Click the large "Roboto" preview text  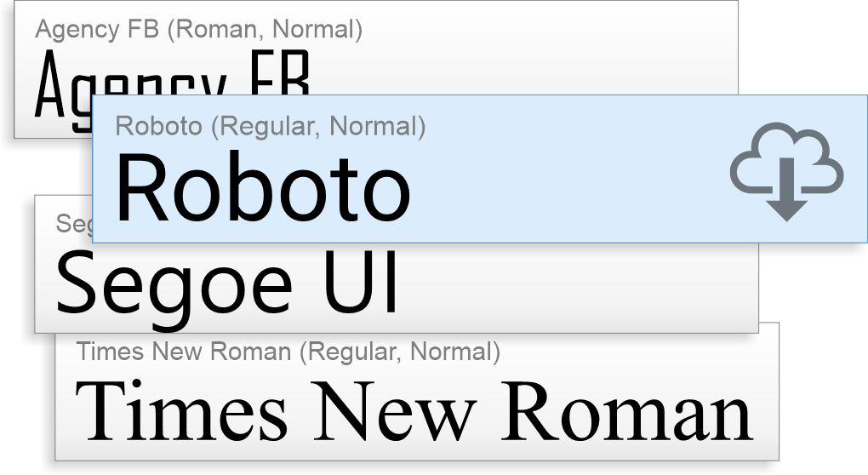coord(263,187)
